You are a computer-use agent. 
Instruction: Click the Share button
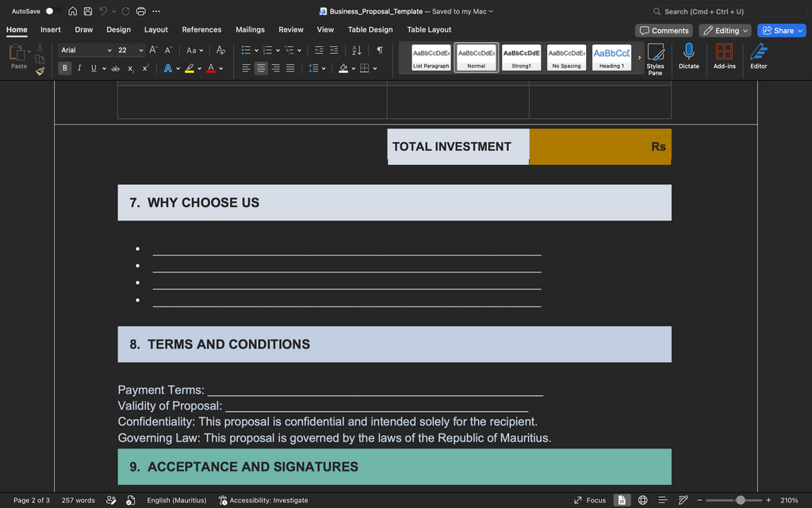point(781,31)
